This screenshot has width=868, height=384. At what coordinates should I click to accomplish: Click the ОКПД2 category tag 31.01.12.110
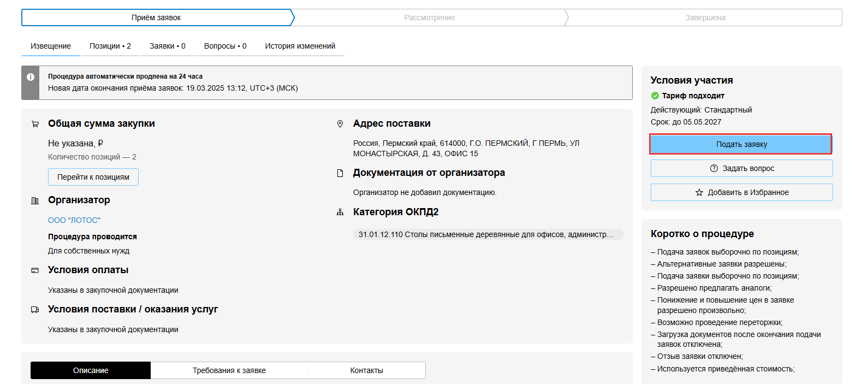pyautogui.click(x=486, y=234)
